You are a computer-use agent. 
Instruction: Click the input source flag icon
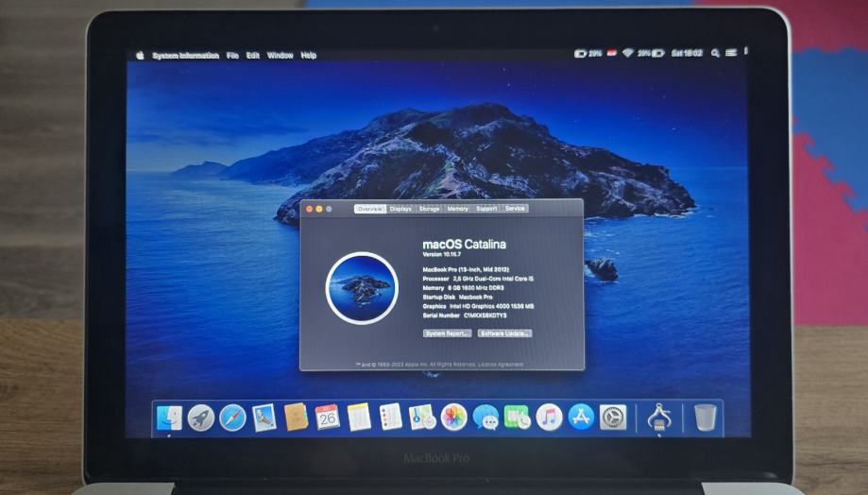tap(612, 53)
